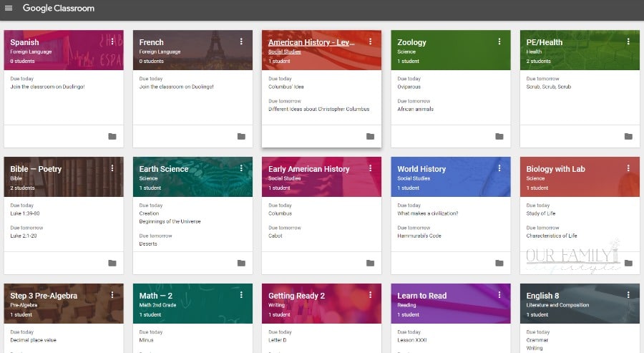The image size is (644, 353).
Task: Open African animals assignment
Action: (415, 109)
